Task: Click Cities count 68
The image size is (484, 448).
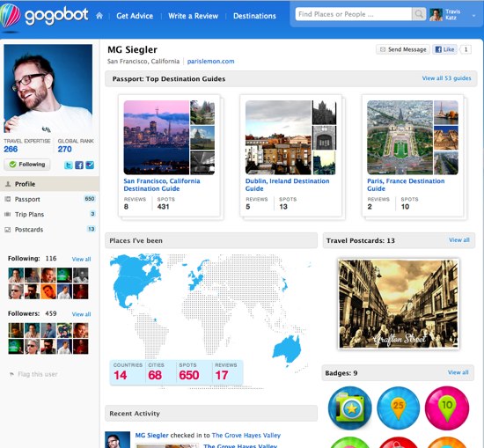Action: click(155, 375)
